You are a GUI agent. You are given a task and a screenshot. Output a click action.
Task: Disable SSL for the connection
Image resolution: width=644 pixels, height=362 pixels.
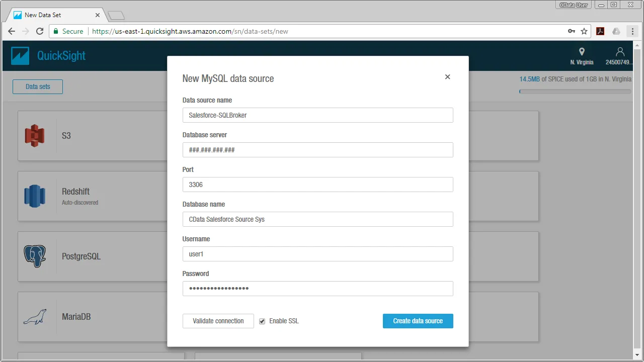(x=262, y=321)
